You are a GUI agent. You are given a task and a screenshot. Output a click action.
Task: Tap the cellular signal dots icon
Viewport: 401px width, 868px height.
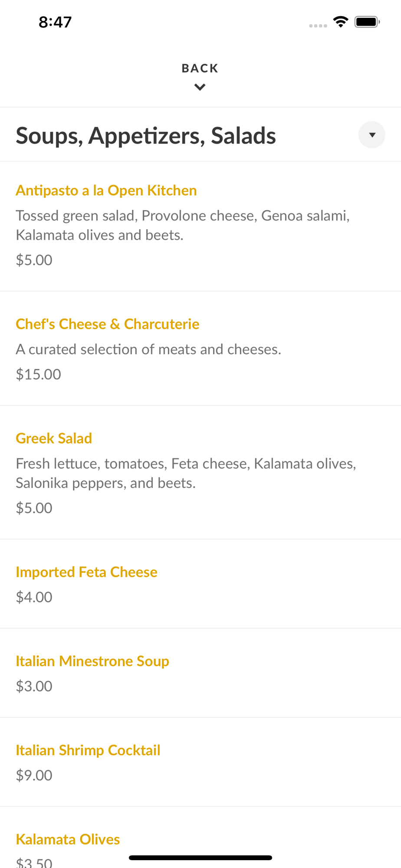318,26
